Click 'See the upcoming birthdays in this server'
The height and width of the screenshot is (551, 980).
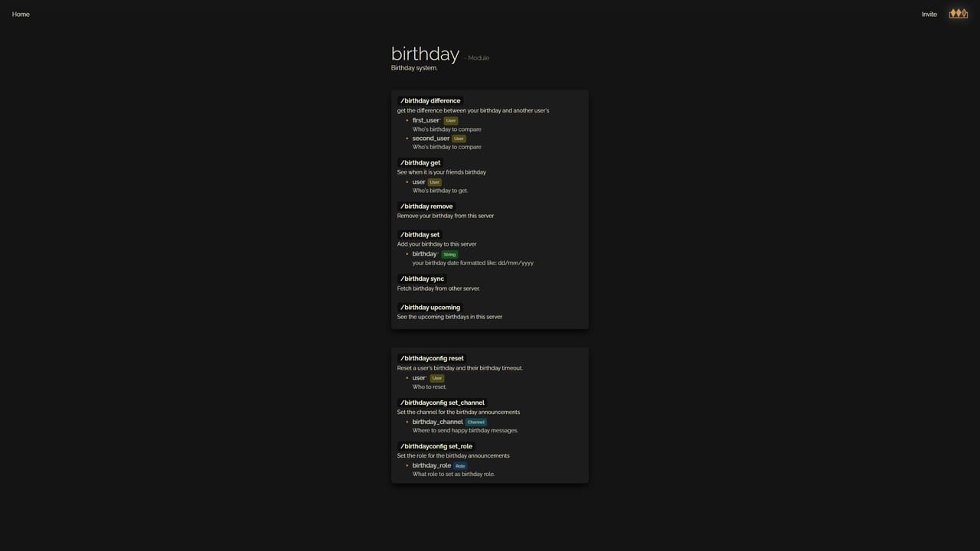[x=449, y=317]
